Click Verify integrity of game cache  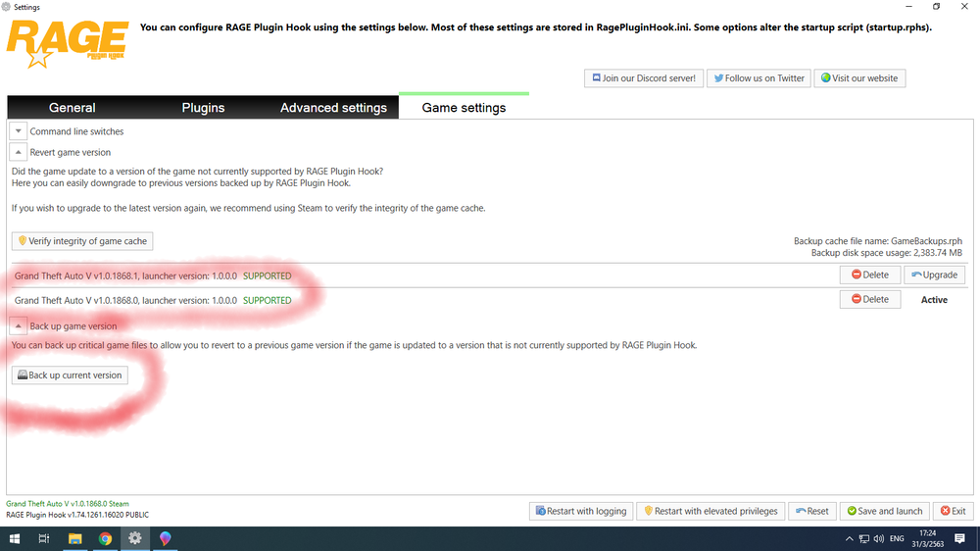coord(82,241)
